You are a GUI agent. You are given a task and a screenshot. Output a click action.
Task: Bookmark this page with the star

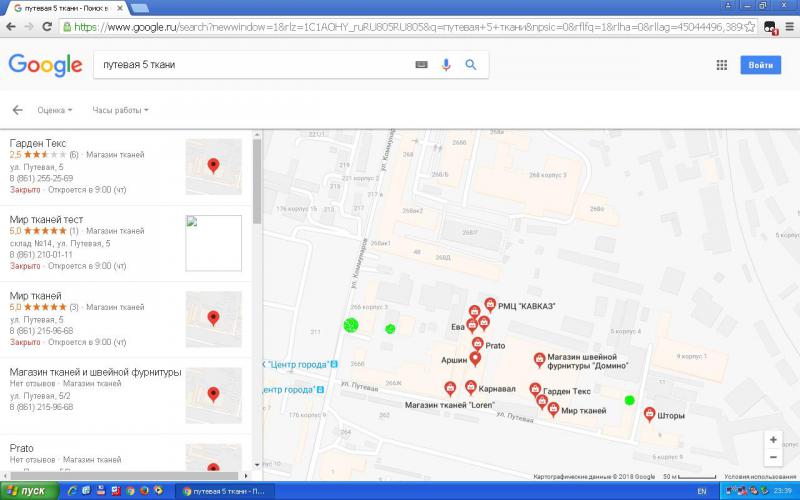coord(748,27)
